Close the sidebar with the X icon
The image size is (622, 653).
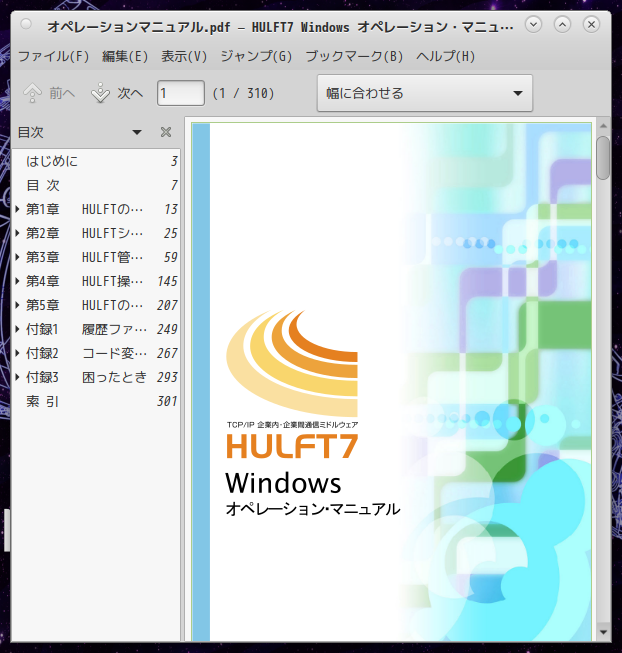pyautogui.click(x=166, y=132)
